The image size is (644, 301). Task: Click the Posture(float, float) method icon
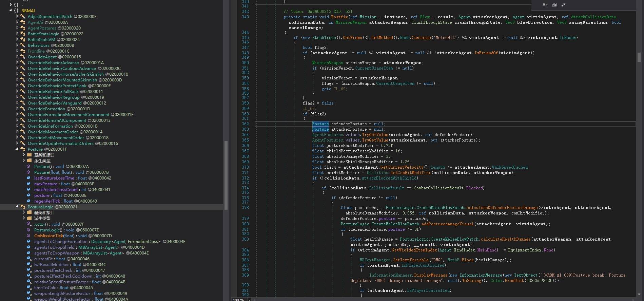[29, 172]
